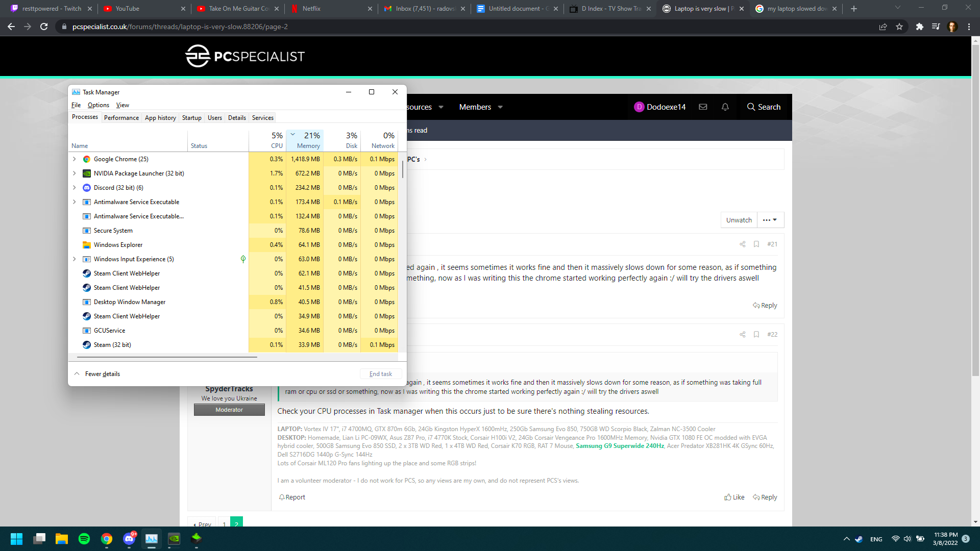Screen dimensions: 980x551
Task: Click the Secure System process icon
Action: point(87,231)
